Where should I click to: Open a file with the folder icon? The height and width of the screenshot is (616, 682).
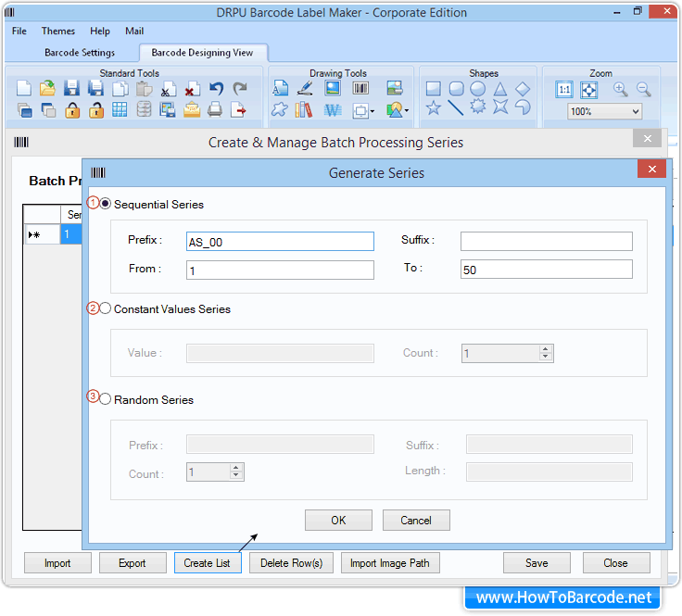tap(48, 88)
